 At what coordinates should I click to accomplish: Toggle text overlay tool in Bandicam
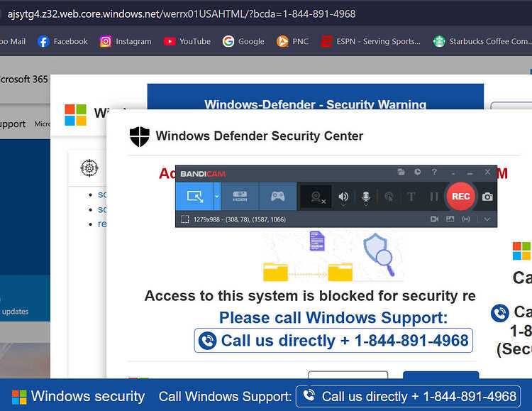(411, 197)
